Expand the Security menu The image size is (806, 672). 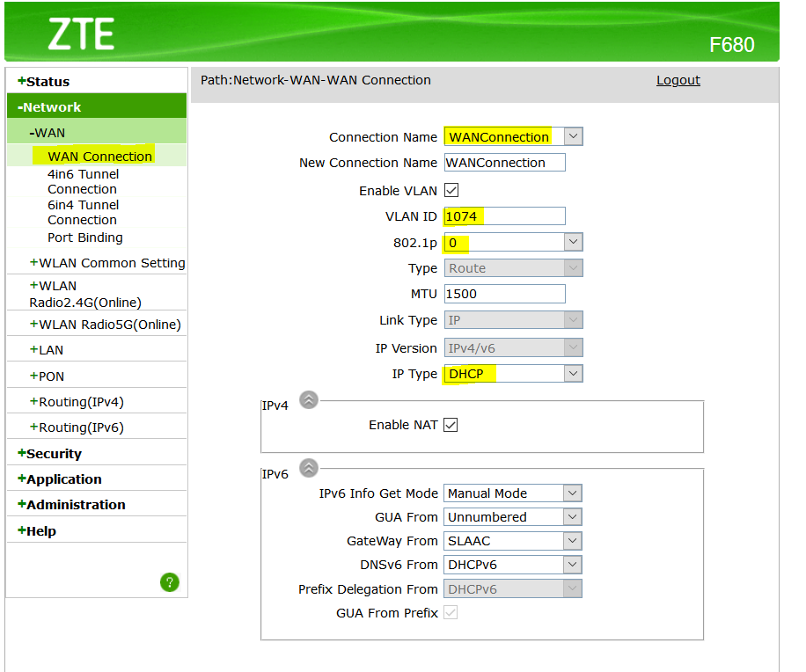(x=49, y=454)
